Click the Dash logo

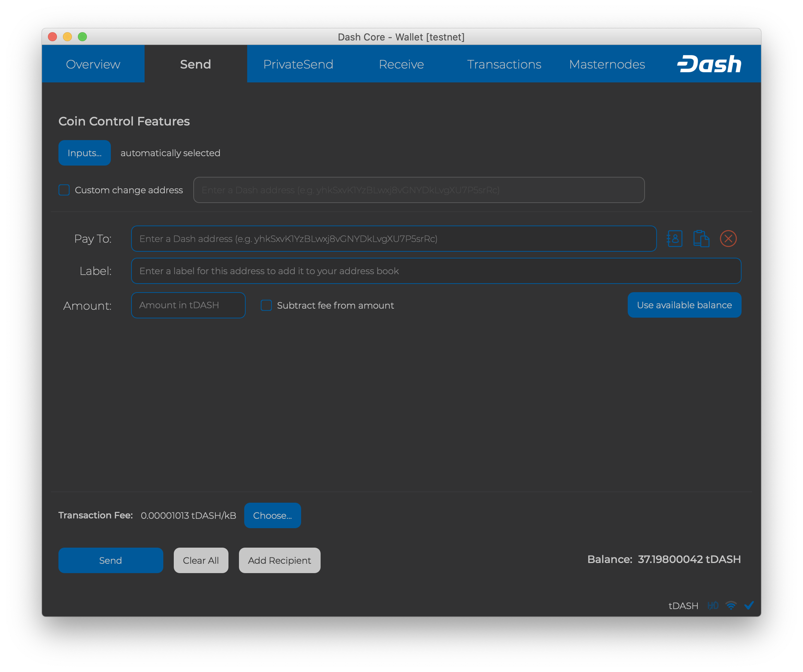coord(709,64)
